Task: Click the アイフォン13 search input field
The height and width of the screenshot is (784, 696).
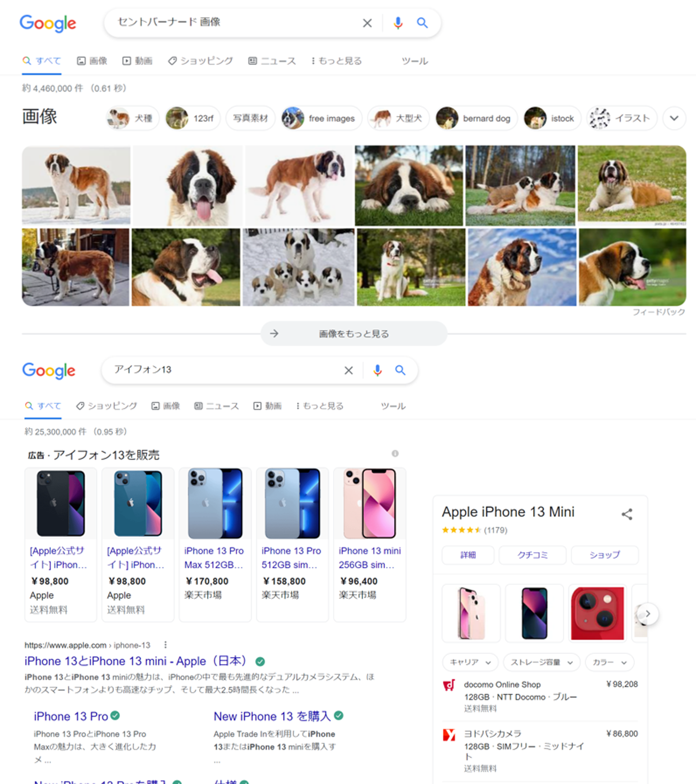Action: pyautogui.click(x=225, y=370)
